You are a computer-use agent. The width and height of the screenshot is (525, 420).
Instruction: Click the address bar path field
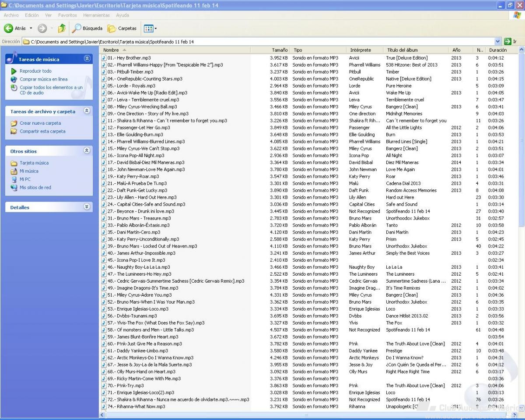tap(262, 42)
